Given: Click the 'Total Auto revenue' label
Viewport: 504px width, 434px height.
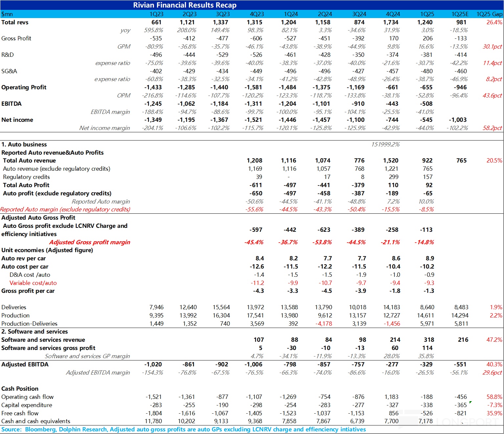Looking at the screenshot, I should click(x=29, y=161).
